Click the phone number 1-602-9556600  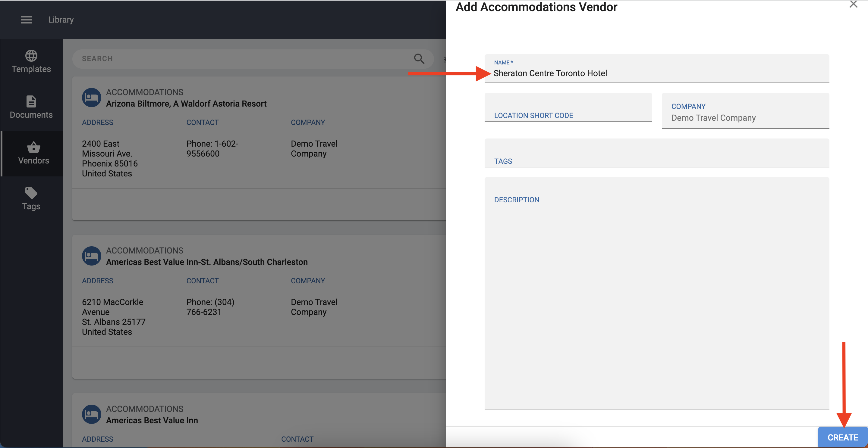click(212, 149)
